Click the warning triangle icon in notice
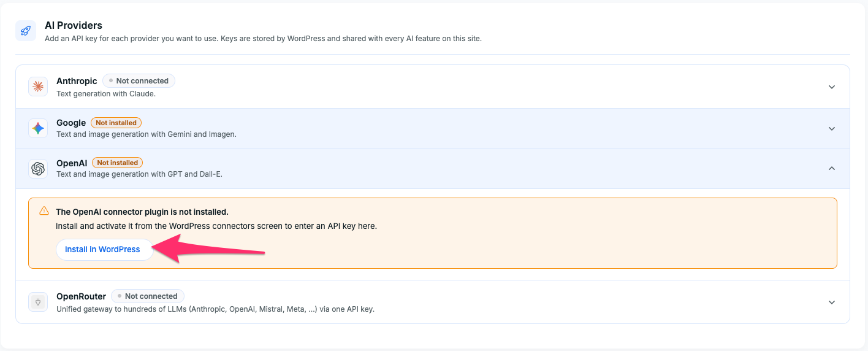868x351 pixels. [44, 211]
